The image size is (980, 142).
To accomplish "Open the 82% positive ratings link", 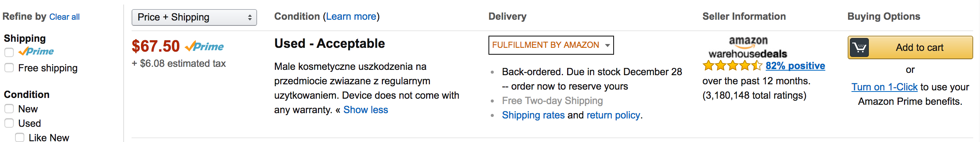I will tap(795, 66).
